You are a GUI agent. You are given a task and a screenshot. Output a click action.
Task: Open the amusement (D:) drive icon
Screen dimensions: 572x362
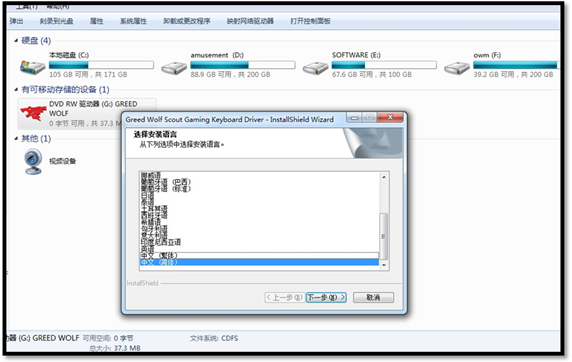click(x=174, y=68)
